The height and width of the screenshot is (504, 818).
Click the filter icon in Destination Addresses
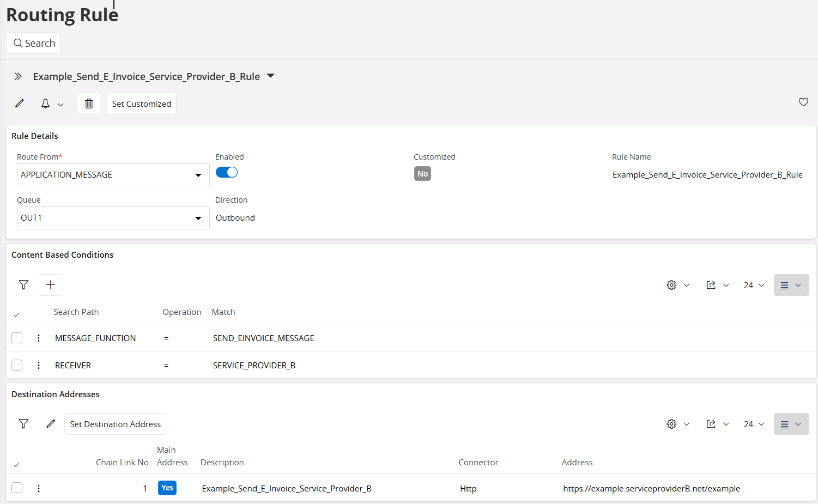pyautogui.click(x=23, y=424)
